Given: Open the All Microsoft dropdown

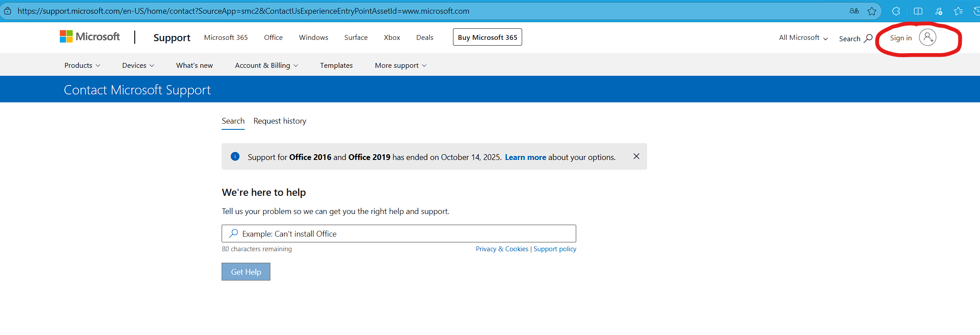Looking at the screenshot, I should [803, 38].
